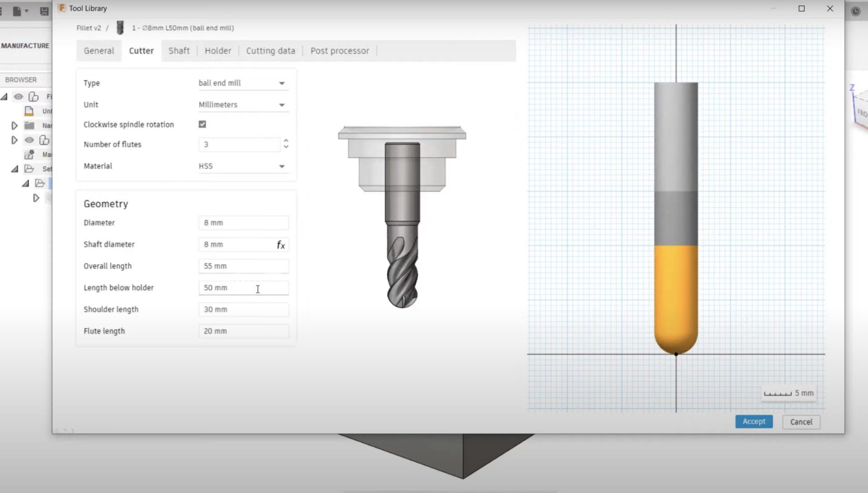Click the Save icon in the toolbar
868x493 pixels.
click(44, 11)
